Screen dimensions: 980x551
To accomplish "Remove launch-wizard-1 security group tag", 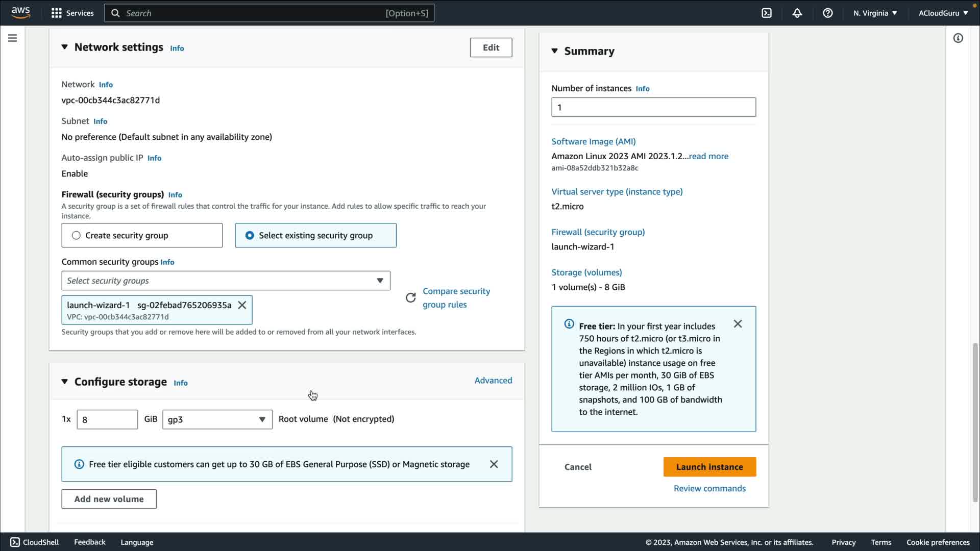I will tap(242, 305).
